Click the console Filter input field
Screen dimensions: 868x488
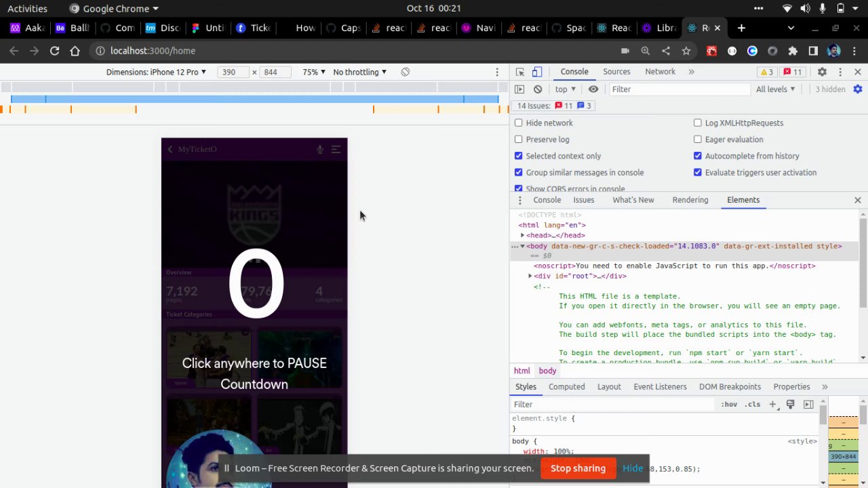[678, 89]
